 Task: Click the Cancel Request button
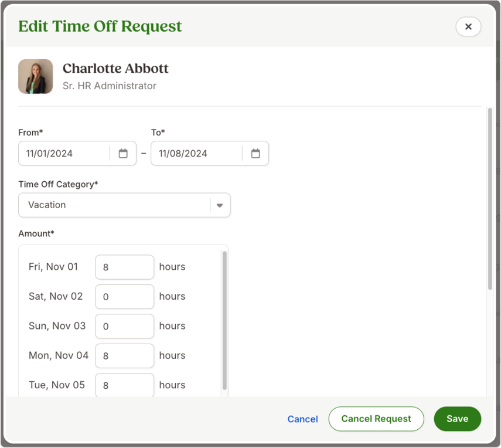click(376, 419)
